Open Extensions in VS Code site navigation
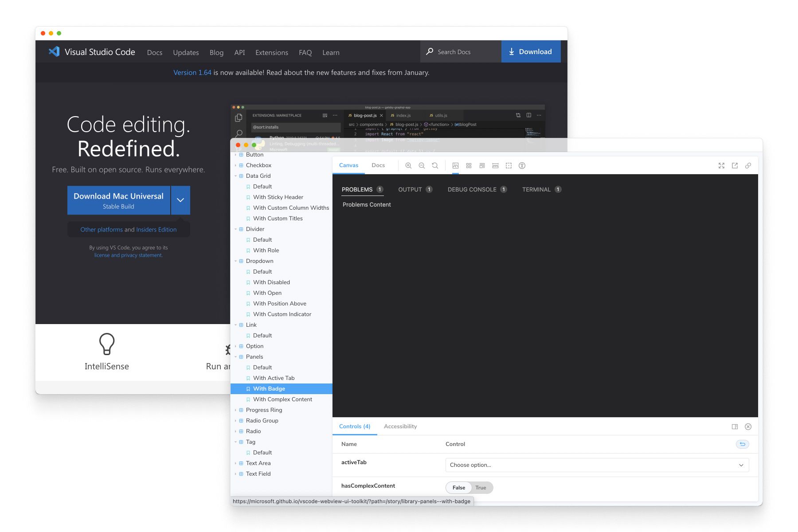The image size is (798, 532). click(272, 52)
